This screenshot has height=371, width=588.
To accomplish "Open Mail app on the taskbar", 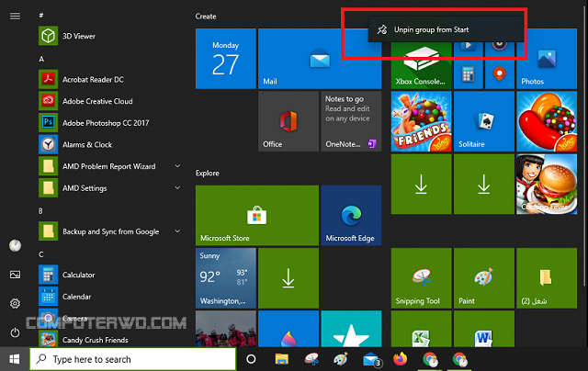I will click(371, 359).
